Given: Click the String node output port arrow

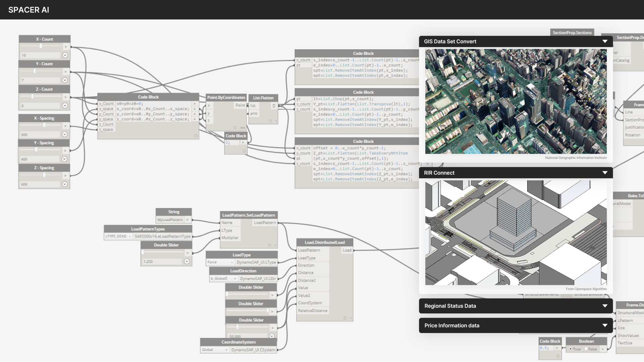Looking at the screenshot, I should pyautogui.click(x=187, y=220).
